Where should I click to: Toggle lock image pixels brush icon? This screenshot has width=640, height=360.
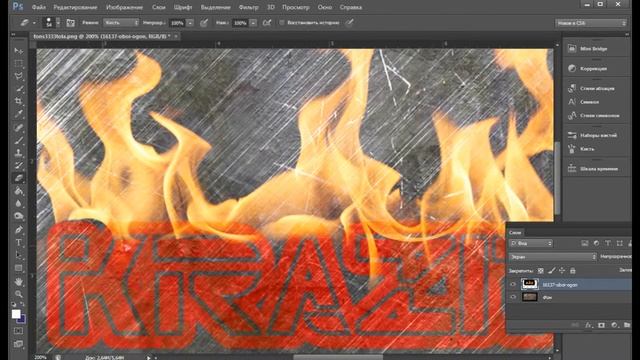[551, 270]
